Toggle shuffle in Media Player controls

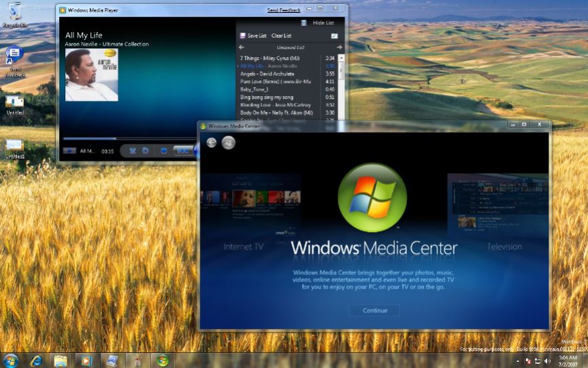[x=133, y=151]
